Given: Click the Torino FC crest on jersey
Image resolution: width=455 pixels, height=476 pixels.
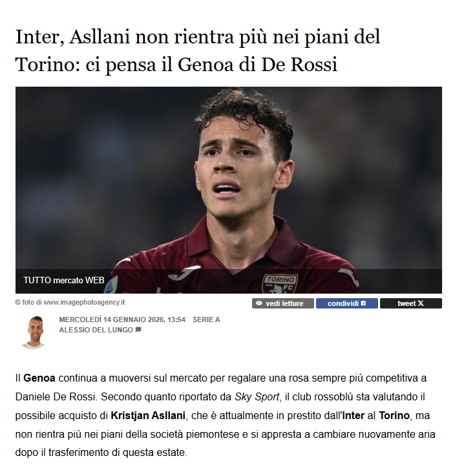Looking at the screenshot, I should pos(280,284).
